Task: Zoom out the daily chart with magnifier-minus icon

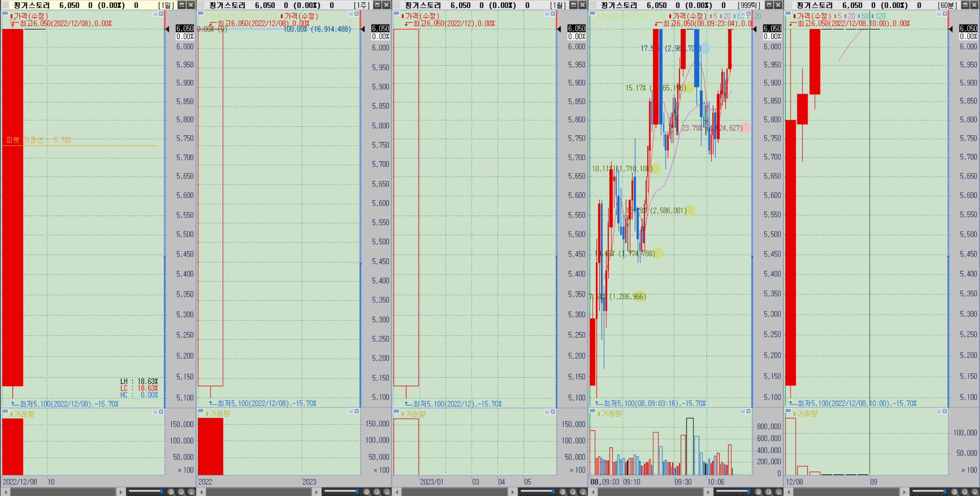Action: [171, 492]
